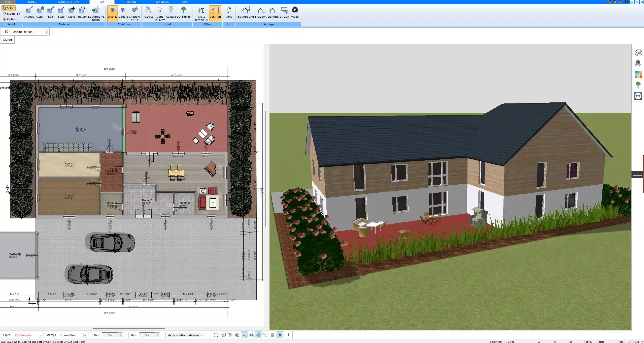Viewport: 644px width, 343px height.
Task: Toggle the roof outline button in bottom toolbar
Action: coord(244,335)
